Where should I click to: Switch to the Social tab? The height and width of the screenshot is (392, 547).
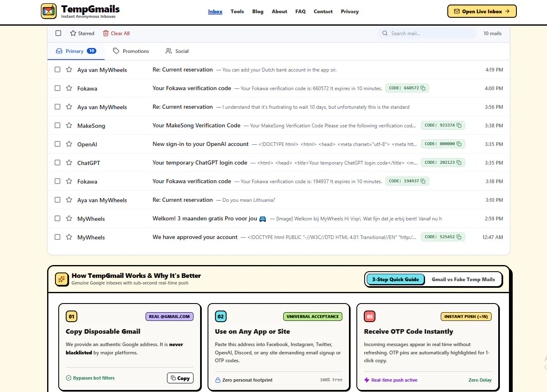177,51
